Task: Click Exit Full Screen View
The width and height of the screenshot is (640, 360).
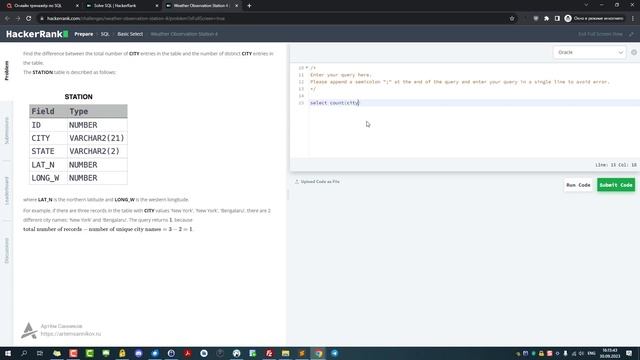Action: [600, 34]
